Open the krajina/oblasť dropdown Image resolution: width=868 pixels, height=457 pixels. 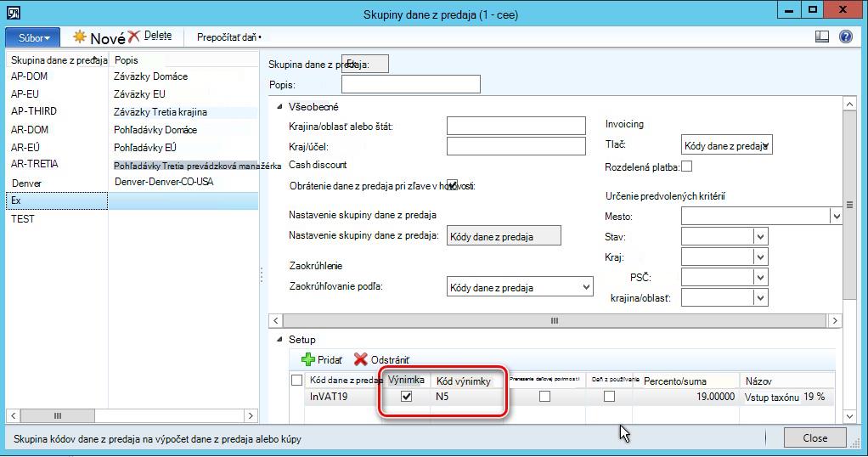click(x=761, y=298)
